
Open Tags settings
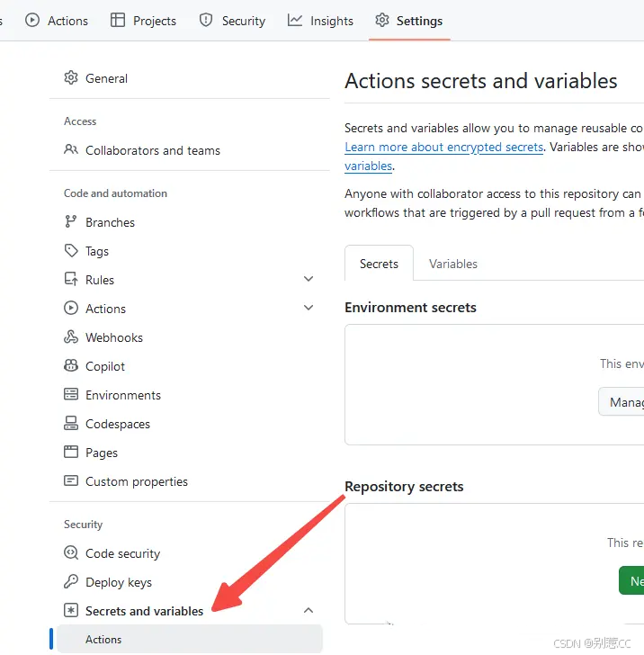point(190,251)
